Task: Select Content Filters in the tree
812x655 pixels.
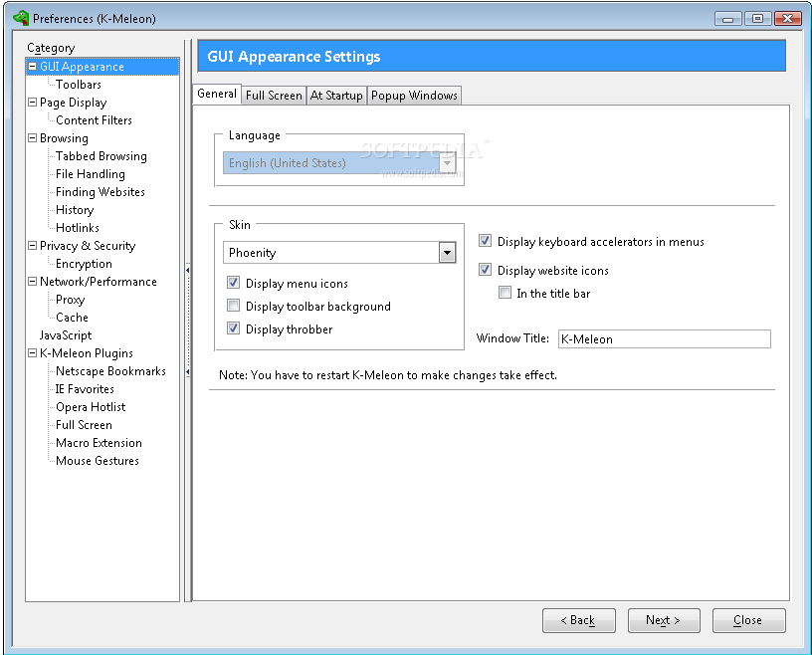Action: tap(94, 120)
